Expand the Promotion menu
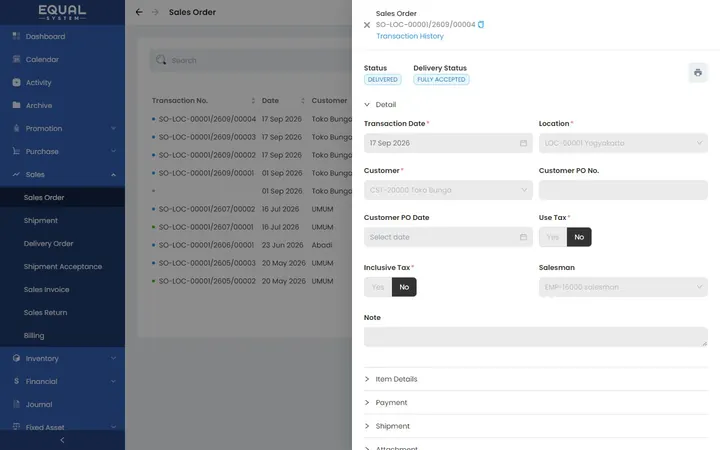Screen dimensions: 720x450 click(x=113, y=128)
